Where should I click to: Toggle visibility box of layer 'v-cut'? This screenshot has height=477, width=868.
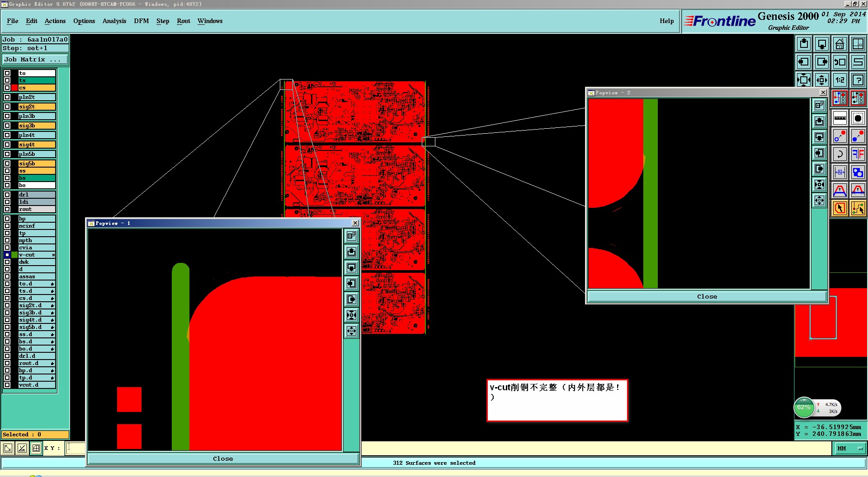7,255
